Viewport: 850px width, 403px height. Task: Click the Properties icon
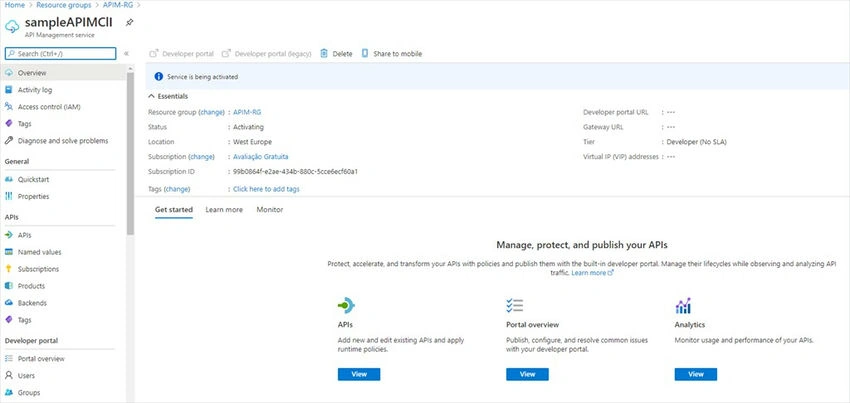coord(9,196)
